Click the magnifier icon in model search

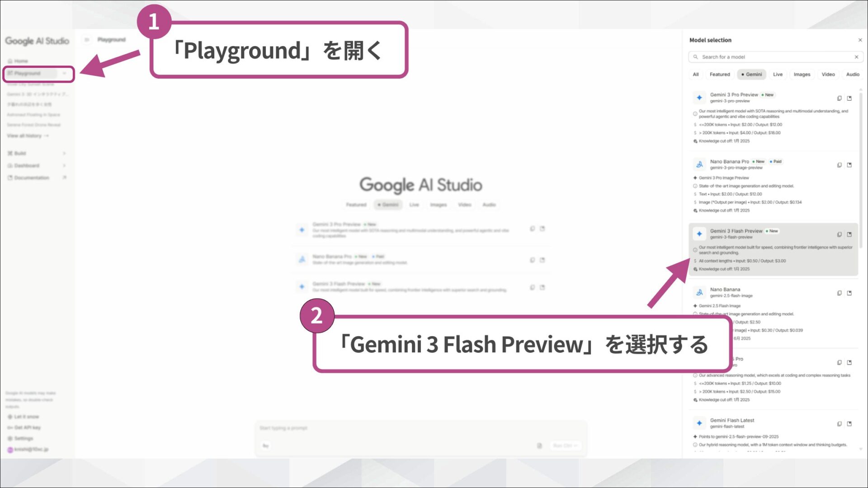pos(695,57)
